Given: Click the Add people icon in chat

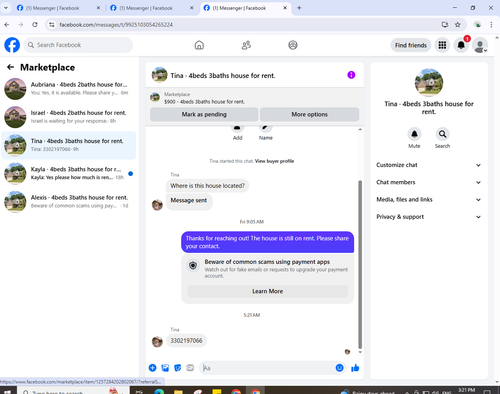Looking at the screenshot, I should click(237, 128).
